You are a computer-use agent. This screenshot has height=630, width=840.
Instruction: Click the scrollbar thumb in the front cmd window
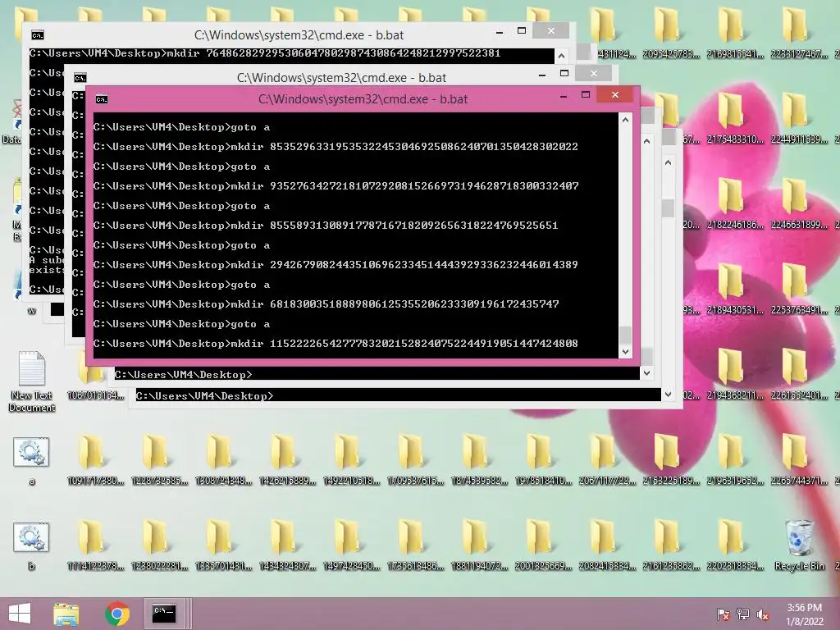point(625,335)
